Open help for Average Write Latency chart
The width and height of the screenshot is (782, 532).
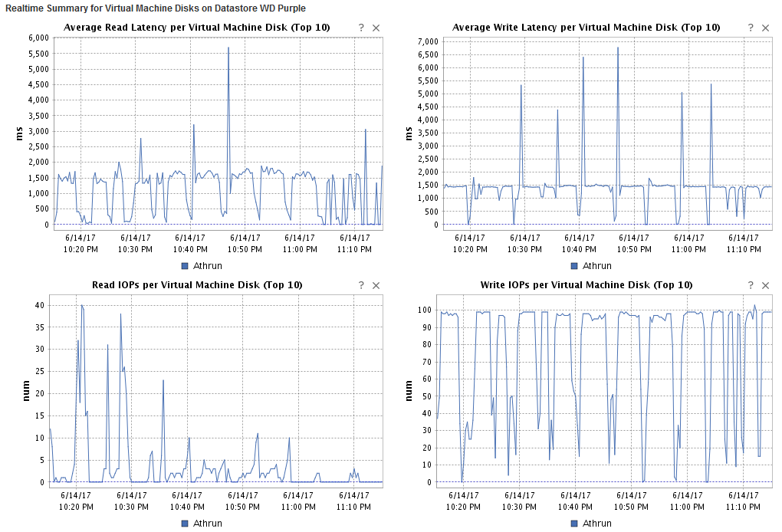pyautogui.click(x=749, y=27)
